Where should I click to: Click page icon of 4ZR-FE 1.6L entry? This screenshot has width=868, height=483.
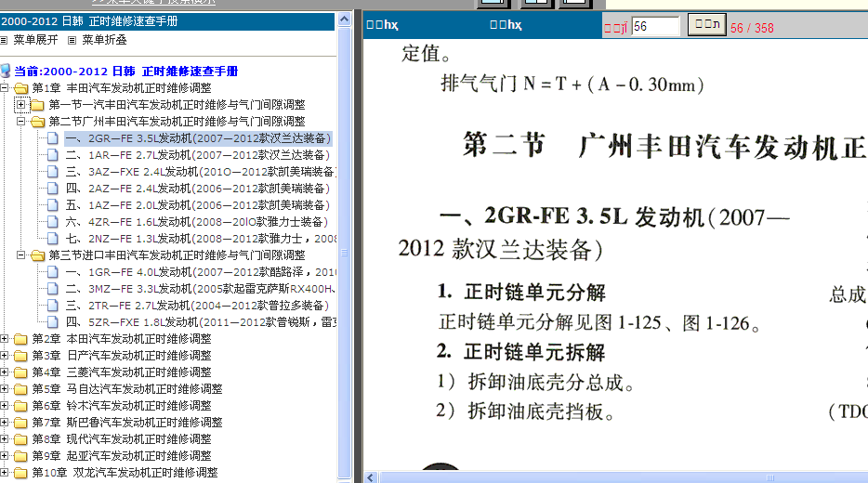tap(53, 222)
